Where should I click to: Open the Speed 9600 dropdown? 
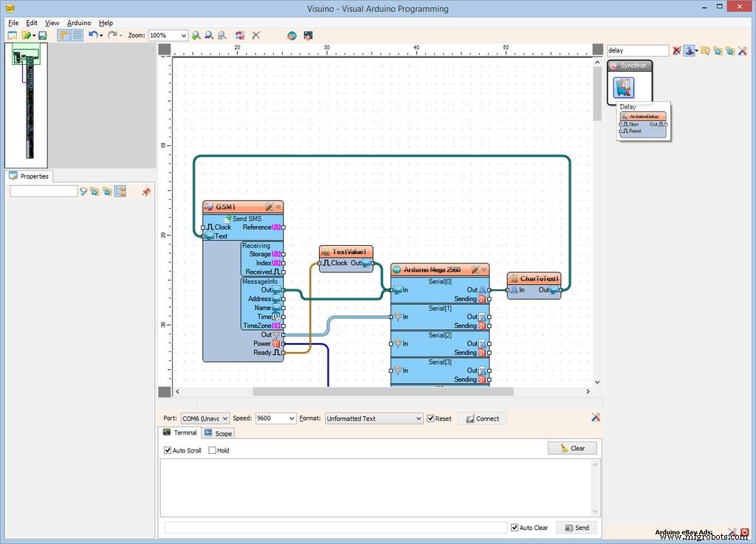(275, 419)
